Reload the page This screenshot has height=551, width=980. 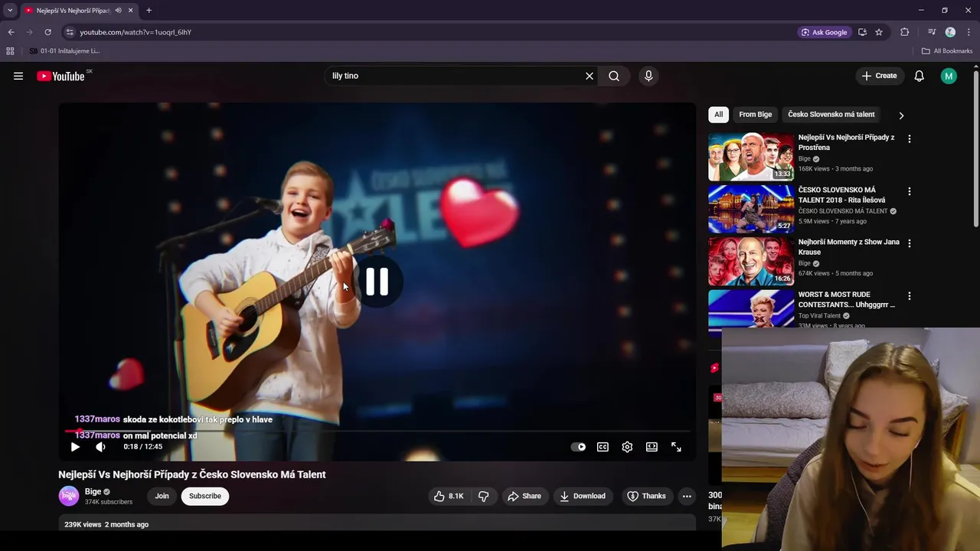click(x=47, y=32)
